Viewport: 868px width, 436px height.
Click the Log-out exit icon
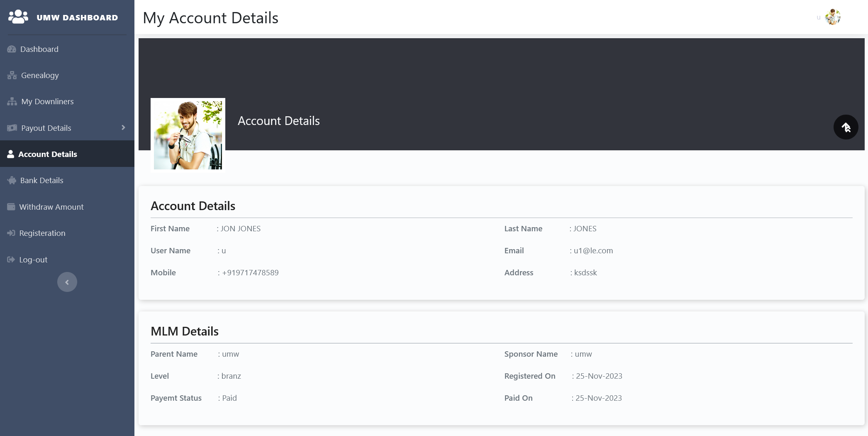point(11,260)
